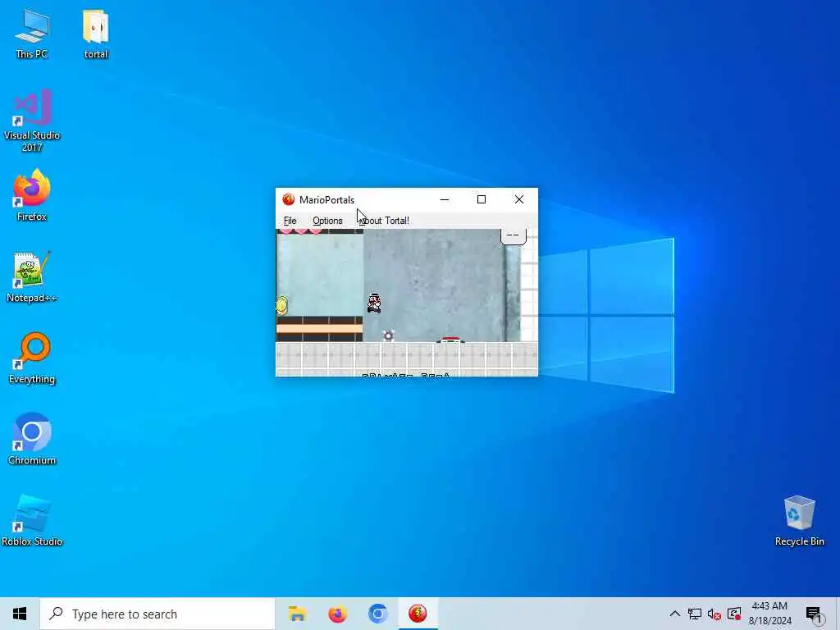Click the gold coin in the game
This screenshot has width=840, height=630.
[282, 305]
